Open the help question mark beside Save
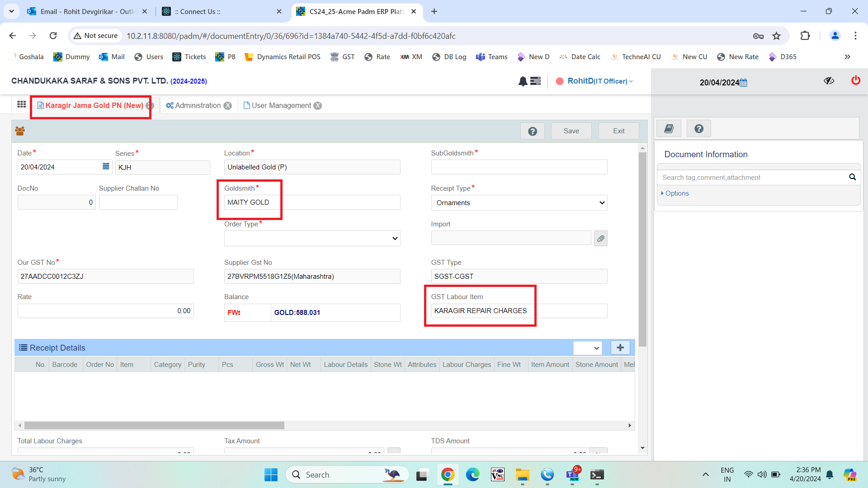 [x=533, y=131]
